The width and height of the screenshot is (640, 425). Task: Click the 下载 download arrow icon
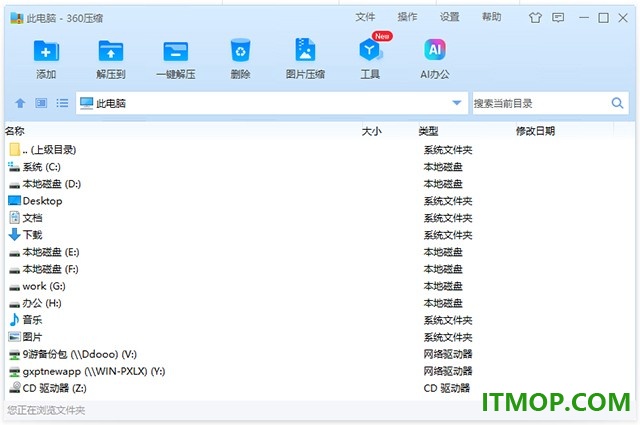(14, 234)
